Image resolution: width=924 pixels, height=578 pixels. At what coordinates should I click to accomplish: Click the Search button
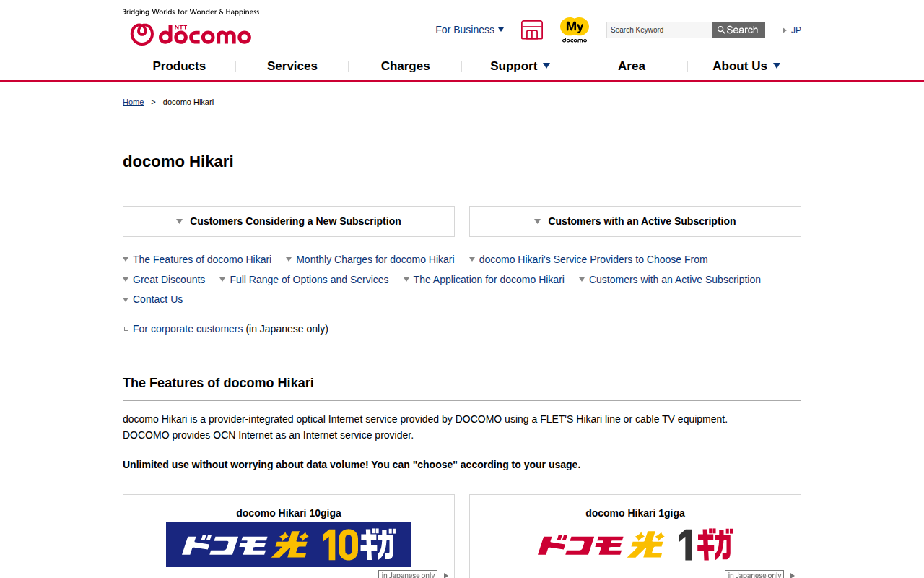738,30
